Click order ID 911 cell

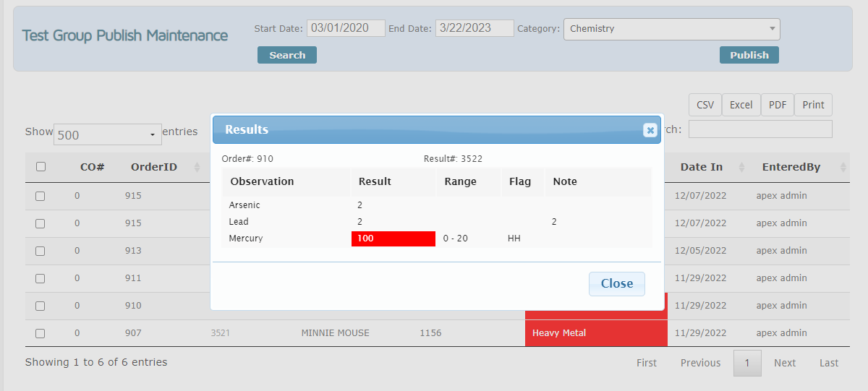(x=133, y=278)
